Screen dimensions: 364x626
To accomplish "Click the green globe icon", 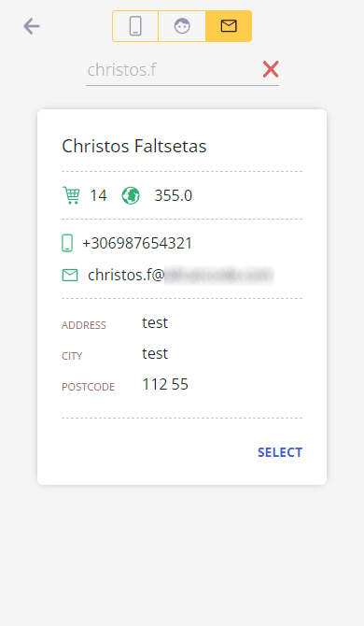I will tap(131, 195).
